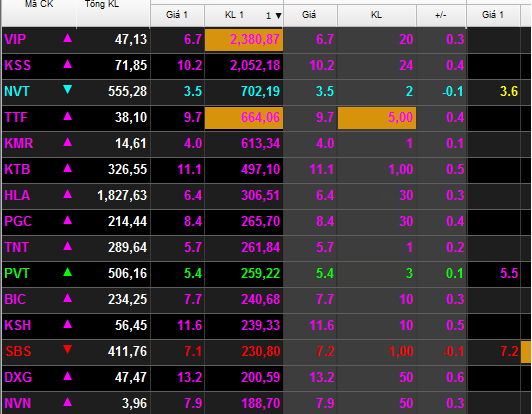The image size is (532, 414).
Task: Click the +/- column header
Action: click(x=441, y=15)
